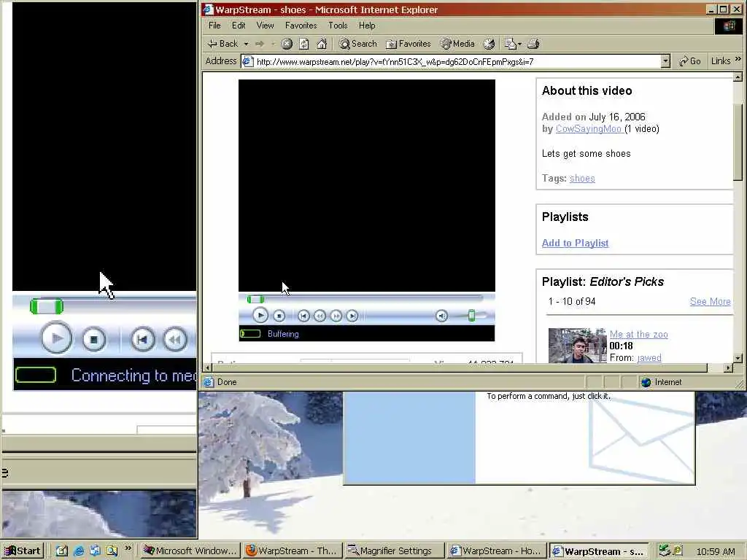Click the page horizontal scrollbar right arrow
Screen dimensions: 747x560
coord(728,367)
